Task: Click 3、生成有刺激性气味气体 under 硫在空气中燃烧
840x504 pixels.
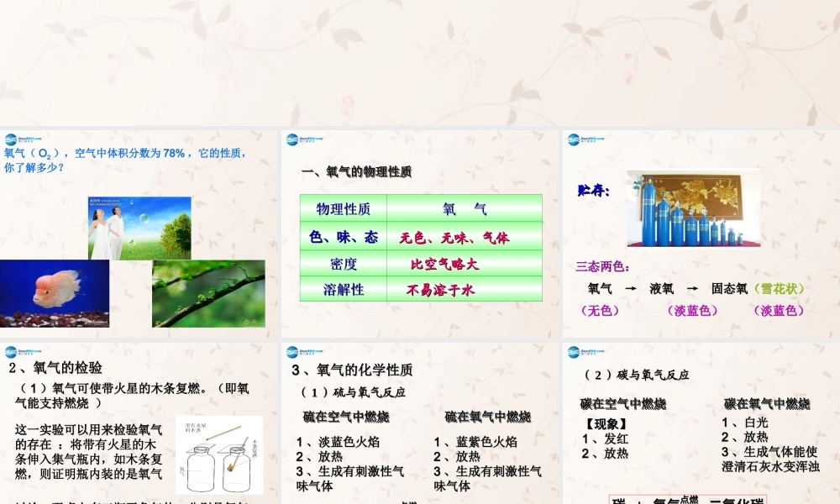Action: [350, 478]
